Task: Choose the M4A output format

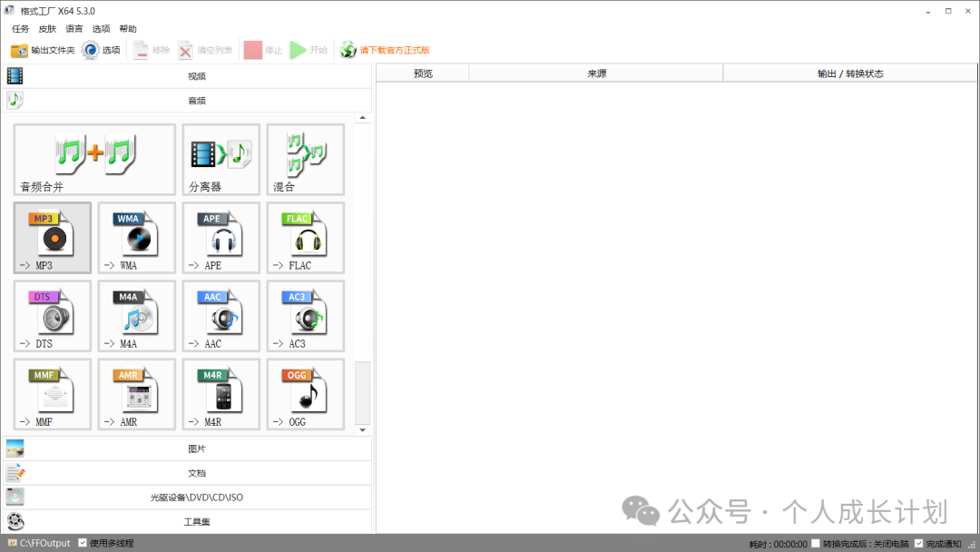Action: pos(137,316)
